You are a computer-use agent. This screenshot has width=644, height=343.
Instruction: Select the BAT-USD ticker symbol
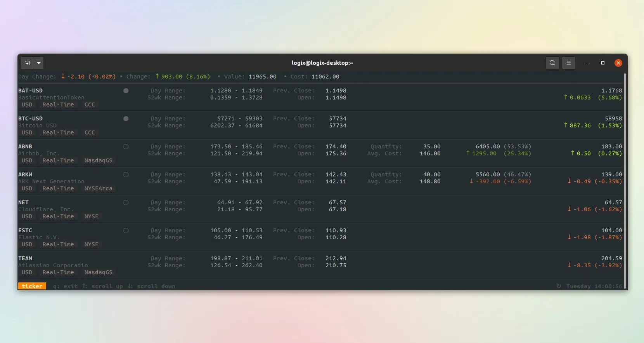point(30,91)
